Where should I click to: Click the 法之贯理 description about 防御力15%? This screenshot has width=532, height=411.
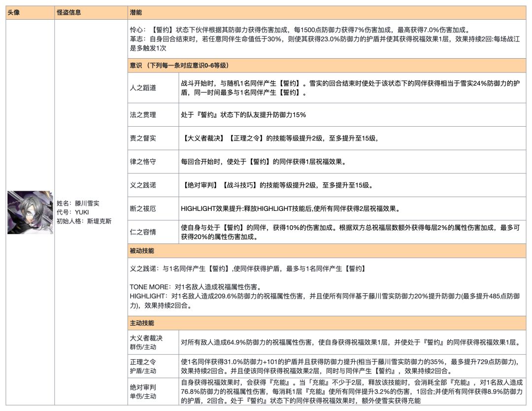[x=243, y=115]
